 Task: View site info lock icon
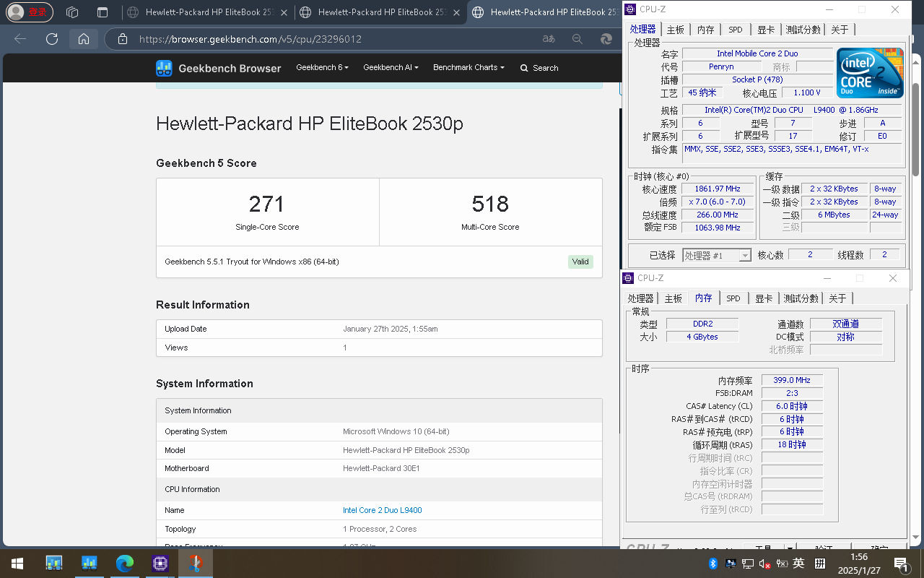pyautogui.click(x=123, y=39)
